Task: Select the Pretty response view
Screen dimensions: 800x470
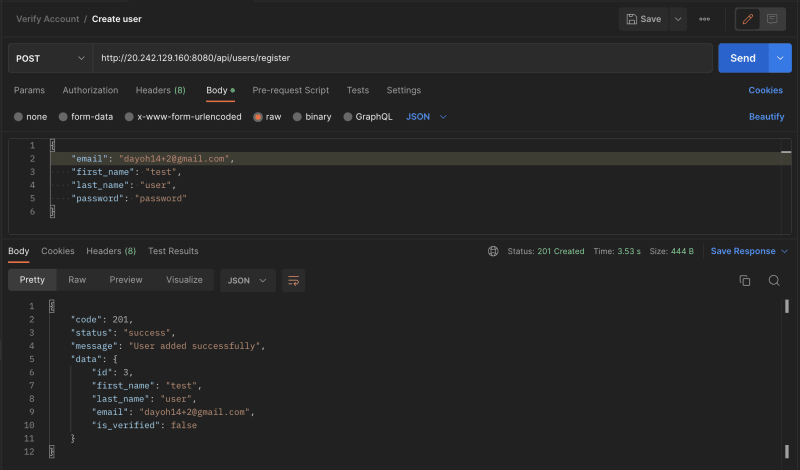Action: pos(32,280)
